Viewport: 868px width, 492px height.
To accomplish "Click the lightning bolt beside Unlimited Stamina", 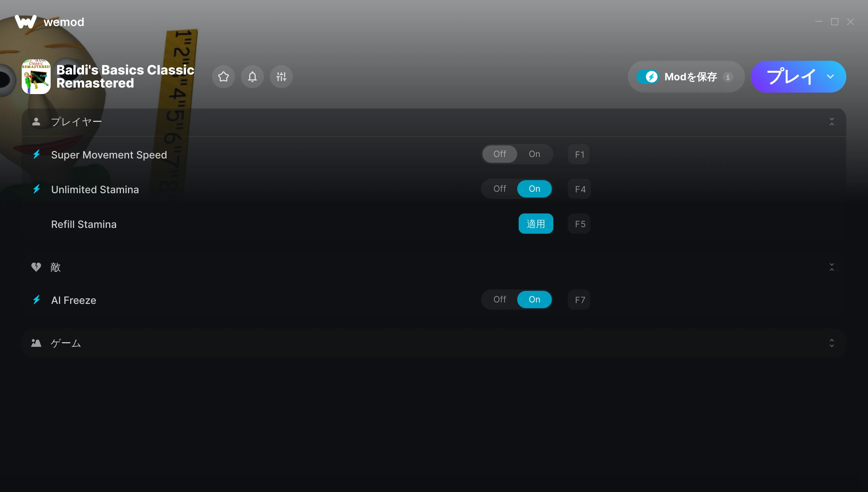I will pos(37,189).
